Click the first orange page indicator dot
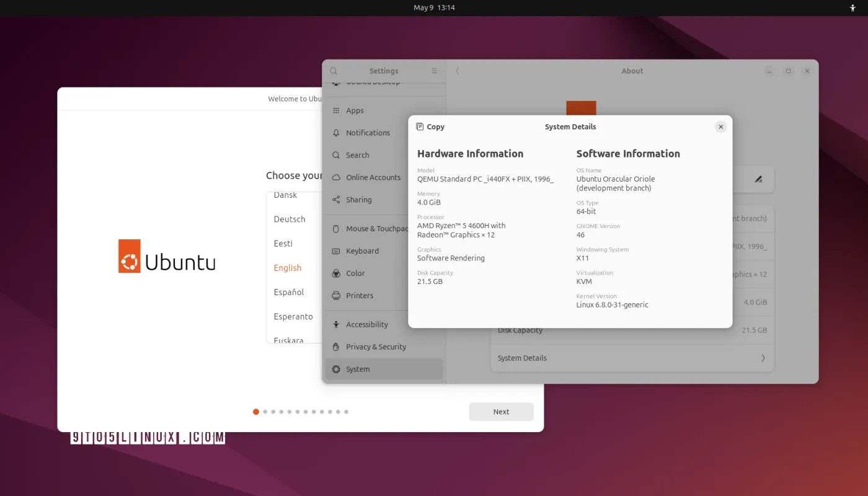Screen dimensions: 868x496 pos(256,412)
